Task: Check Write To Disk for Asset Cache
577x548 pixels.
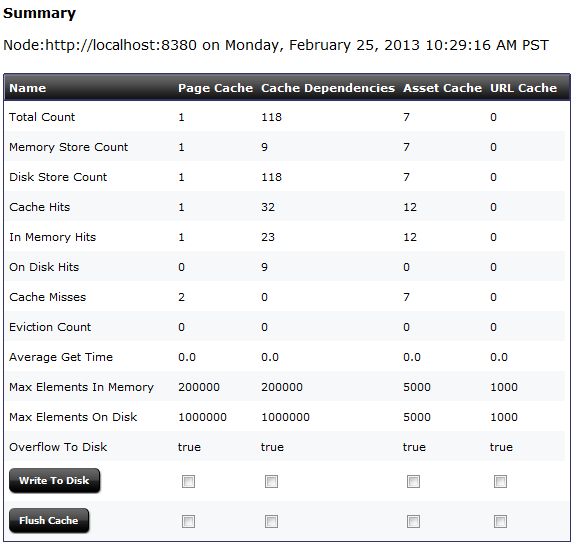Action: [x=413, y=481]
